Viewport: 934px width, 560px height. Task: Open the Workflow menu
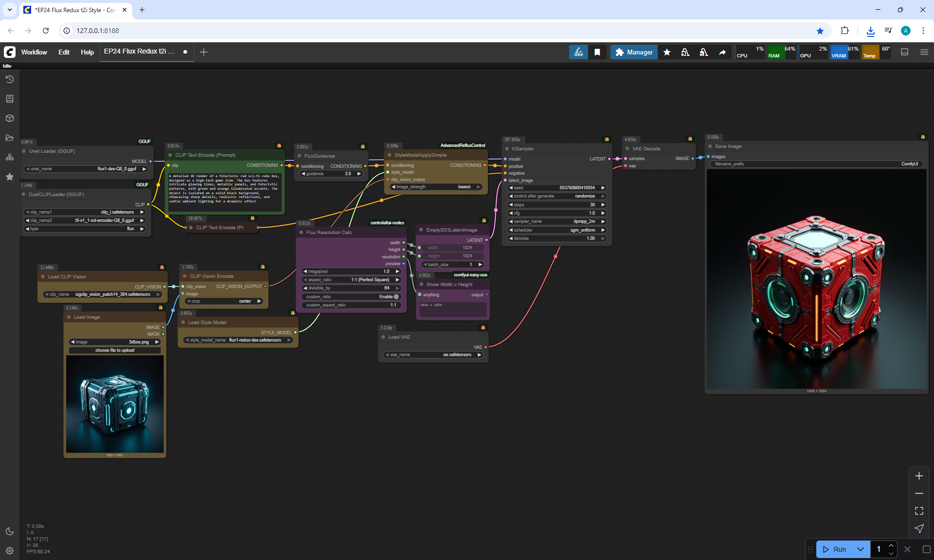click(34, 52)
